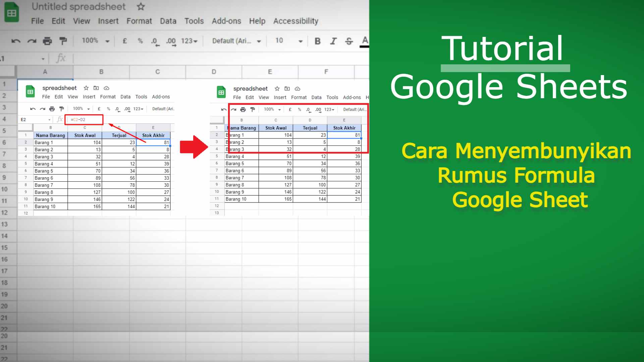Increase decimal places with the .00 icon
644x362 pixels.
click(x=171, y=41)
